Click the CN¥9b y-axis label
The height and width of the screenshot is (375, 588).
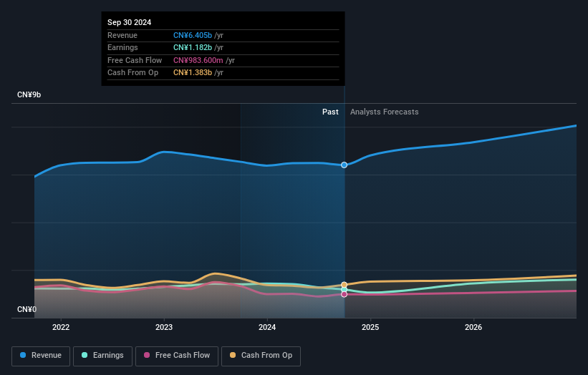click(29, 94)
